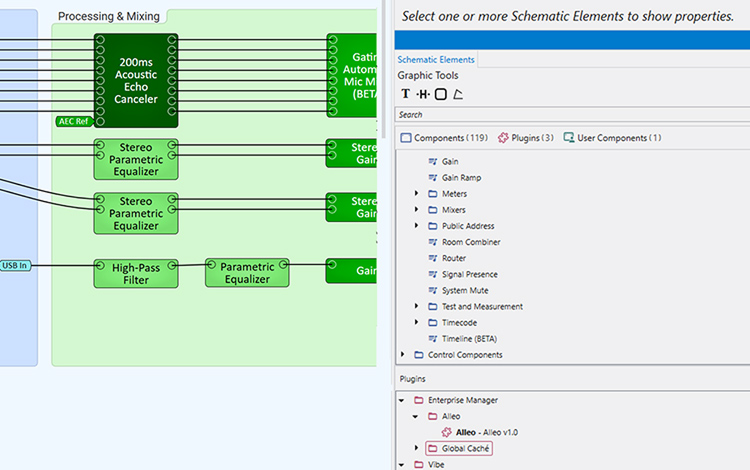
Task: Select the Text graphic tool
Action: click(x=405, y=94)
